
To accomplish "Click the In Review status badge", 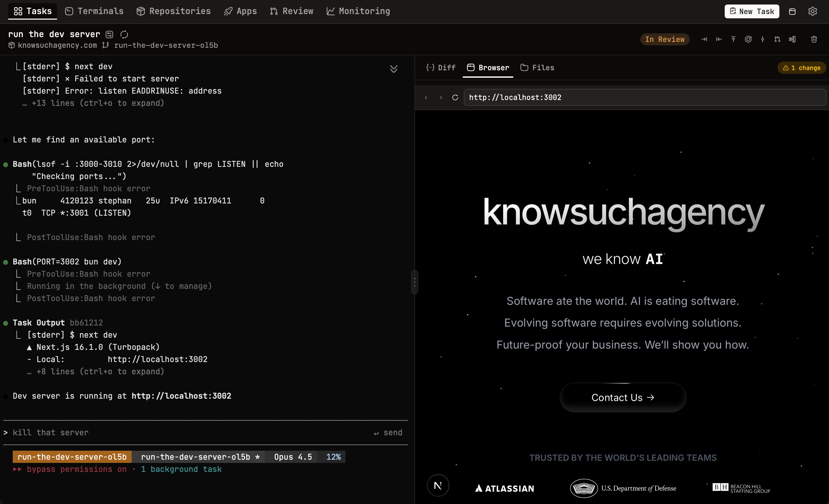I will (664, 39).
